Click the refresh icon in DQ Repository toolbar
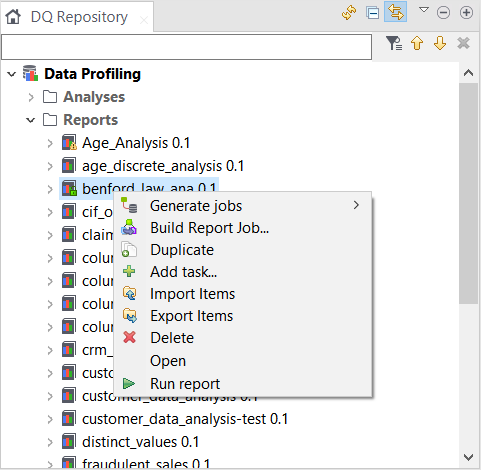Image resolution: width=481 pixels, height=470 pixels. [x=349, y=13]
